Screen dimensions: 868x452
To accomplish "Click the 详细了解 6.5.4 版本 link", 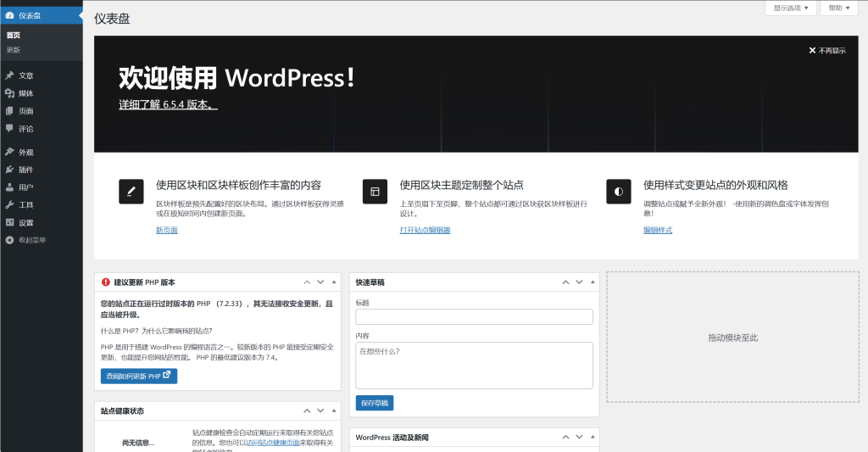I will pyautogui.click(x=169, y=104).
